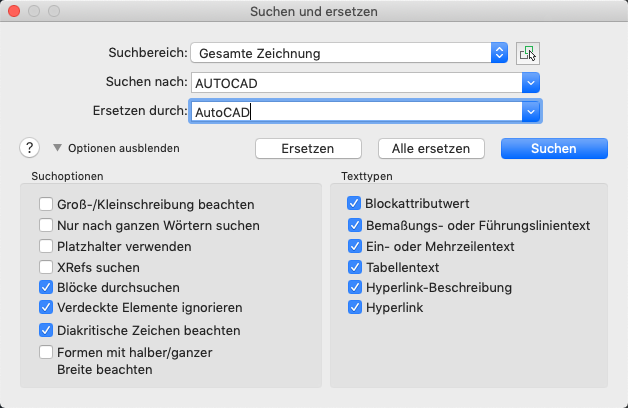Toggle Platzhalter verwenden checkbox

[x=46, y=246]
